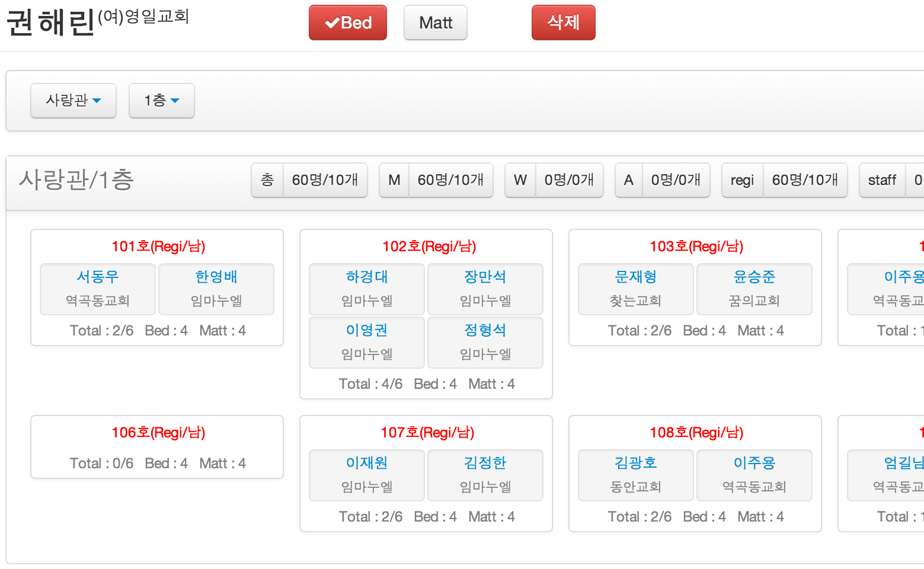Open the 1층 floor dropdown
The image size is (924, 569).
tap(162, 100)
